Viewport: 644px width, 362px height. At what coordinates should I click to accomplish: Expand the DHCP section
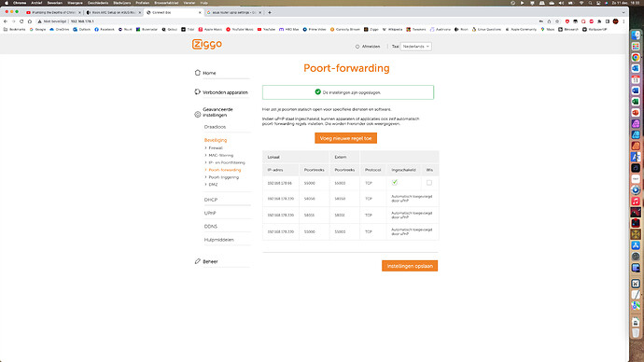[x=211, y=200]
